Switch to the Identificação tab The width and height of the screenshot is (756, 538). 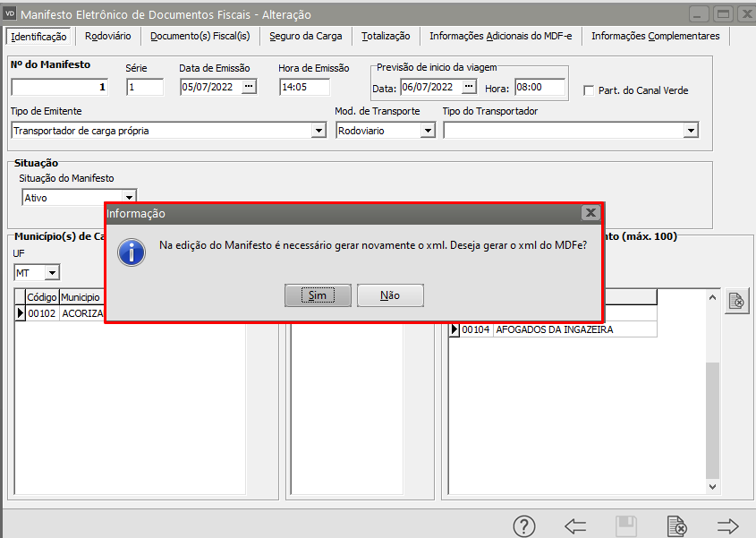[38, 37]
